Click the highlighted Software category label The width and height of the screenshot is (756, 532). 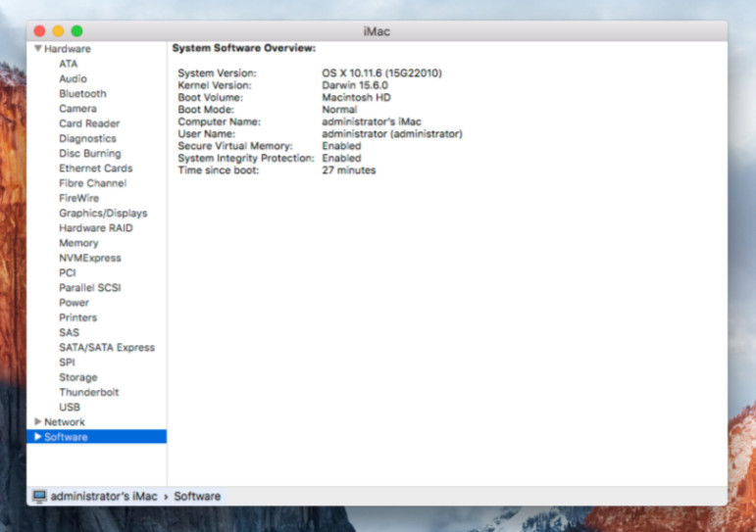(66, 437)
